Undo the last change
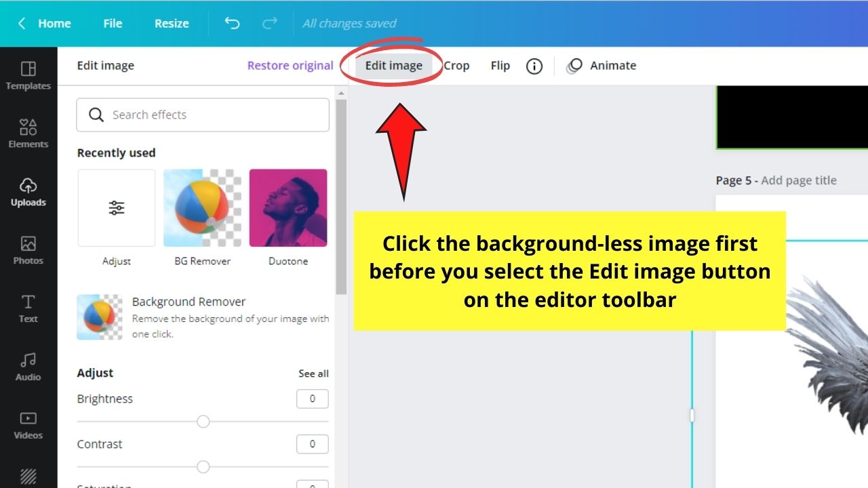This screenshot has width=868, height=488. click(x=231, y=23)
